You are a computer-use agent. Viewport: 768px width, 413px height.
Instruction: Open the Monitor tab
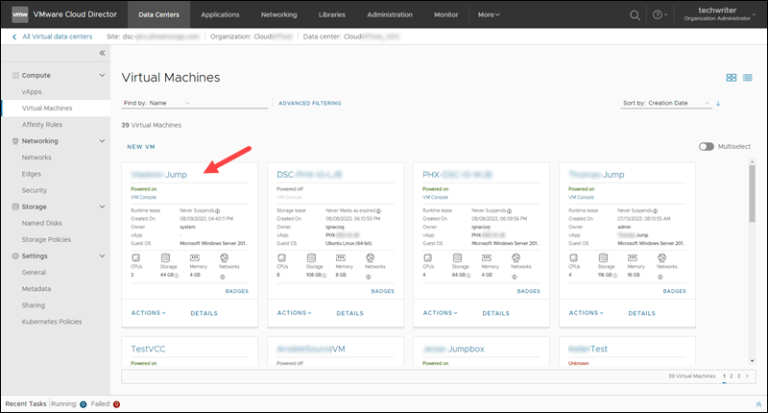pyautogui.click(x=446, y=15)
